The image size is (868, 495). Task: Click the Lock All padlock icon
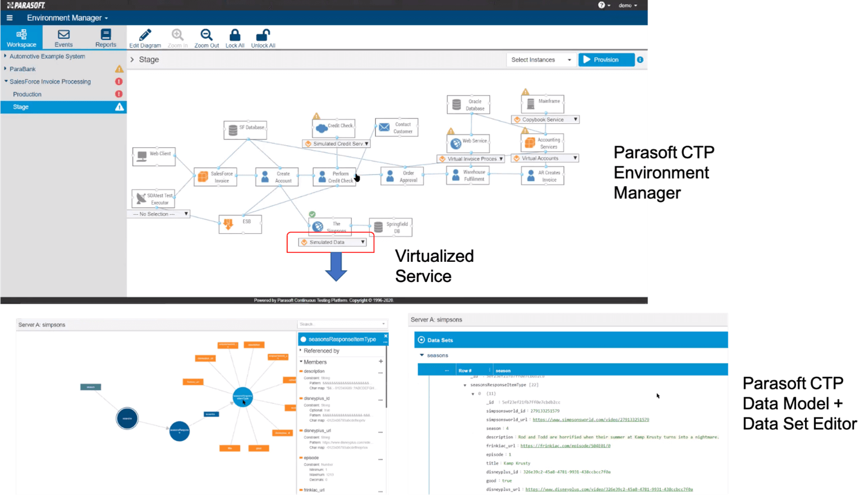point(235,39)
